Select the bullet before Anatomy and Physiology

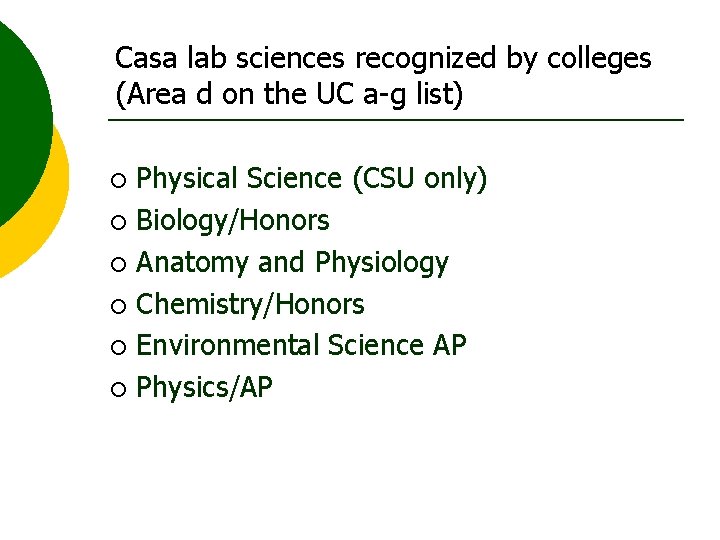pos(119,265)
